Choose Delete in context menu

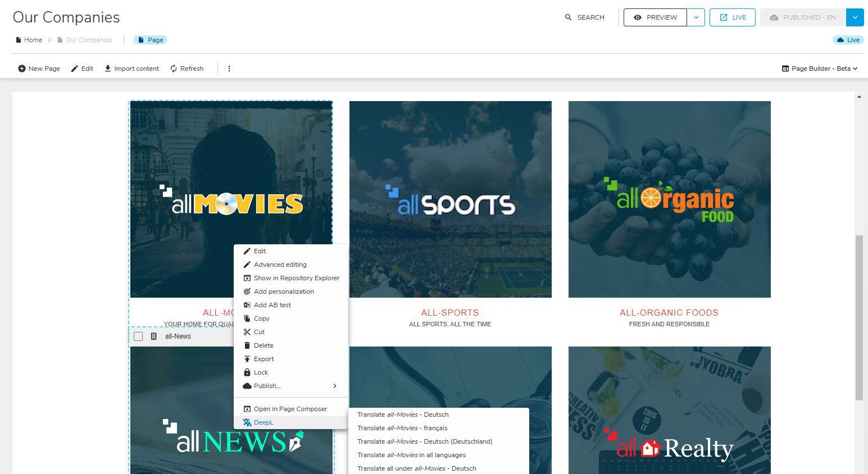click(291, 345)
